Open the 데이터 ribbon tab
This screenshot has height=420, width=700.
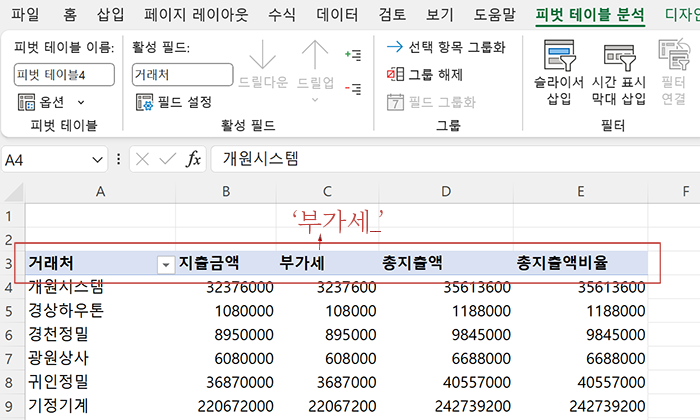(x=337, y=15)
